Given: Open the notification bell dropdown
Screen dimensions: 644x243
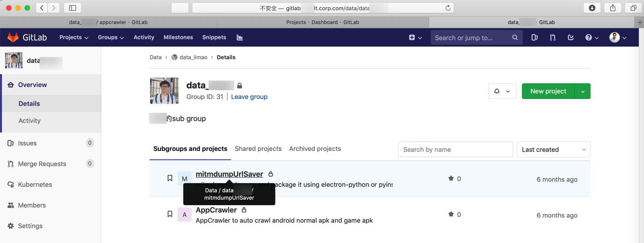Looking at the screenshot, I should [502, 91].
